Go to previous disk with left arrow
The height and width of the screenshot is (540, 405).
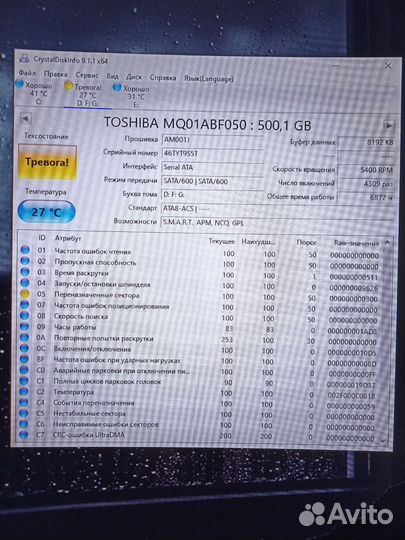pos(25,119)
